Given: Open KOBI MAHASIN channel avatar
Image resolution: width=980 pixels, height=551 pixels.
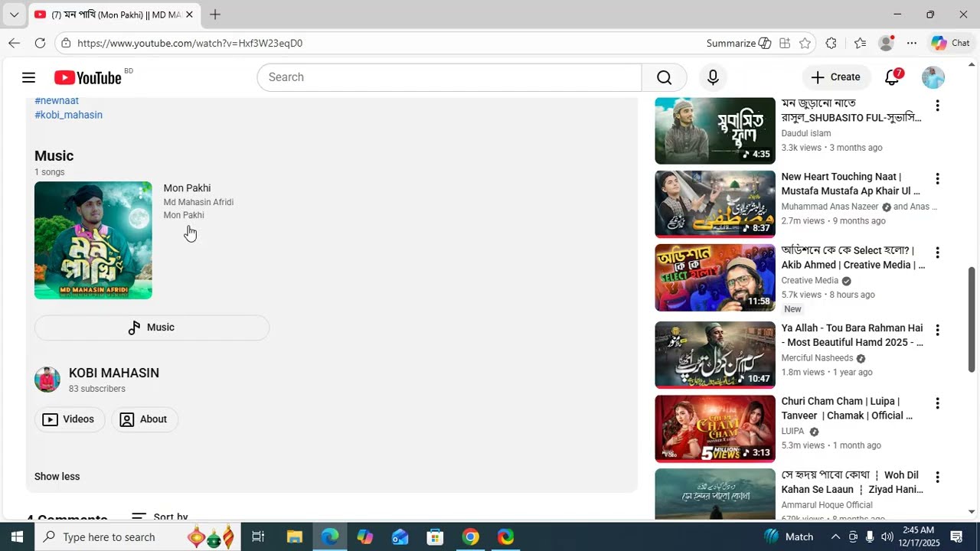Looking at the screenshot, I should [x=47, y=380].
